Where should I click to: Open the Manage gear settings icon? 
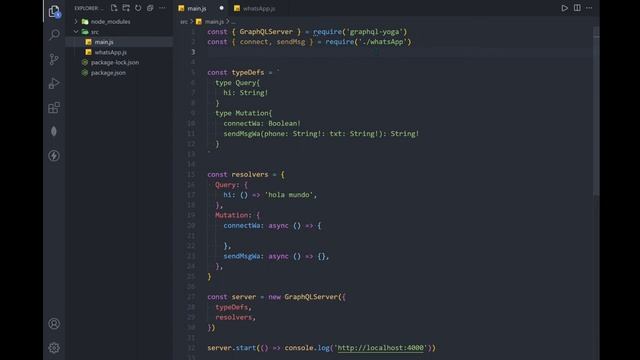54,348
